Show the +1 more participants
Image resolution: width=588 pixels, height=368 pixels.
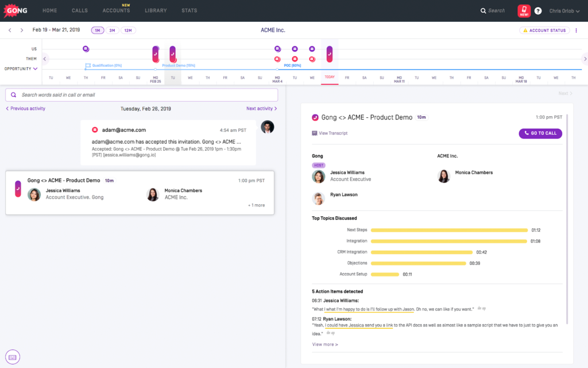[257, 205]
